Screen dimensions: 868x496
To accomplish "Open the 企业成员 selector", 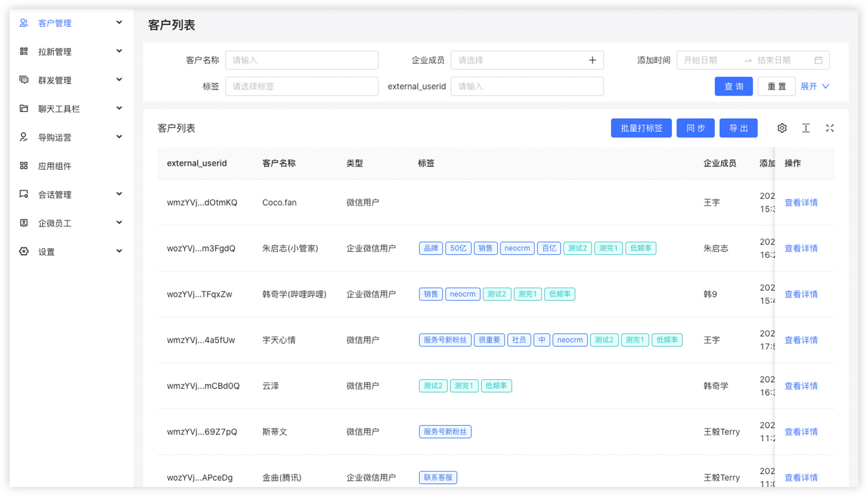I will [x=527, y=60].
